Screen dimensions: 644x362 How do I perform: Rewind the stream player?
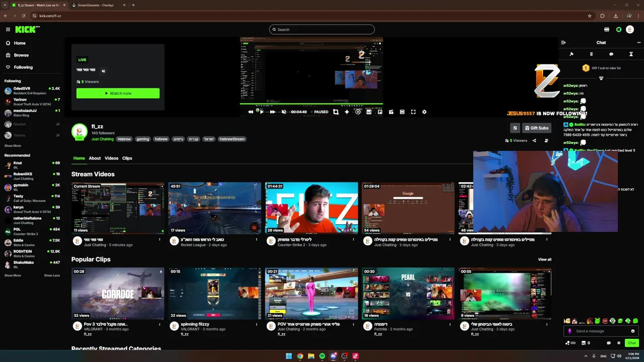tap(251, 112)
